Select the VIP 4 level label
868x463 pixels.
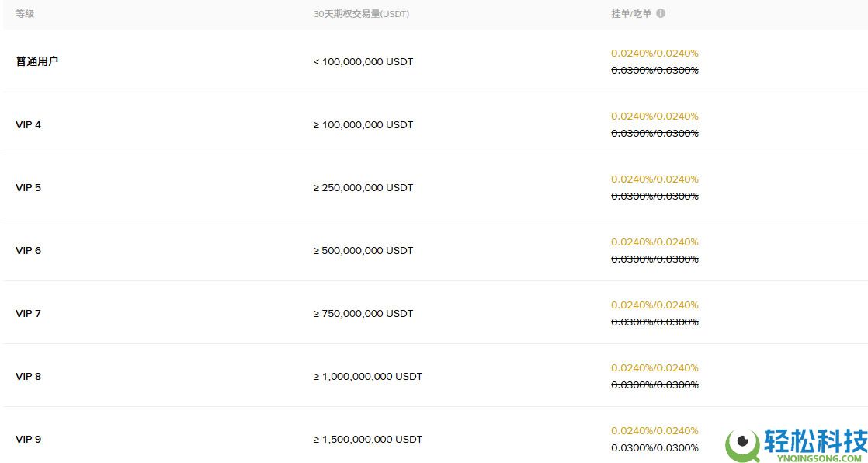(28, 124)
